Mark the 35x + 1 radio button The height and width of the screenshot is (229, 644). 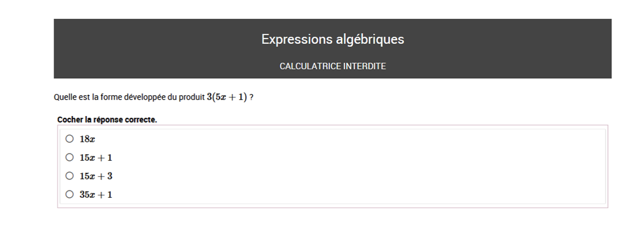click(x=69, y=194)
